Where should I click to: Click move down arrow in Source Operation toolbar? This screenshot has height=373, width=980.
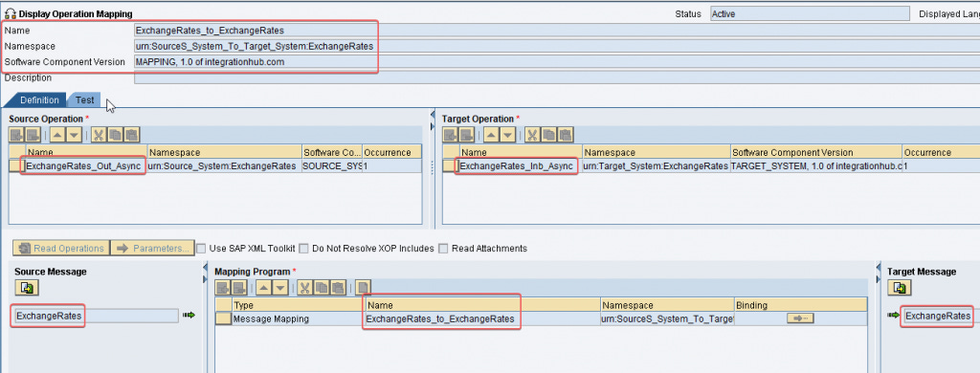point(74,134)
